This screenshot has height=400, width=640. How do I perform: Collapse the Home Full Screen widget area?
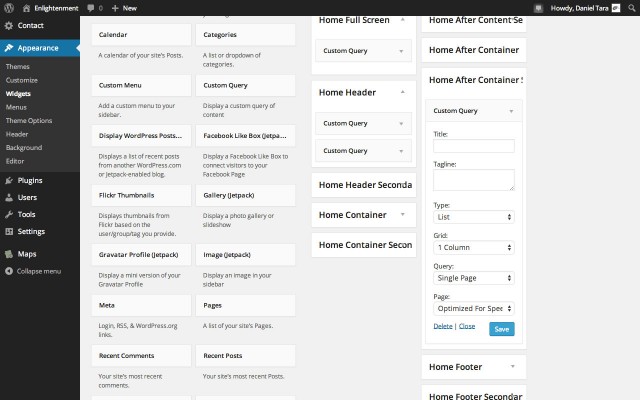(x=402, y=20)
